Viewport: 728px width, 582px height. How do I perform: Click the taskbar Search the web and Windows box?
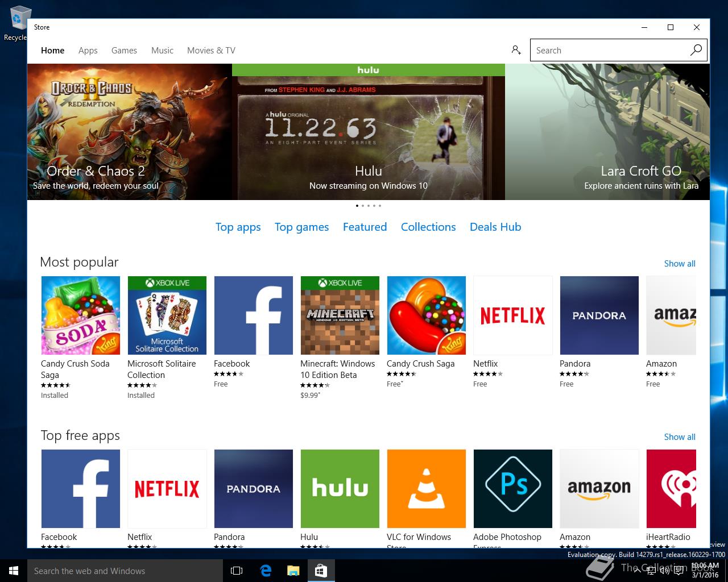(x=125, y=571)
